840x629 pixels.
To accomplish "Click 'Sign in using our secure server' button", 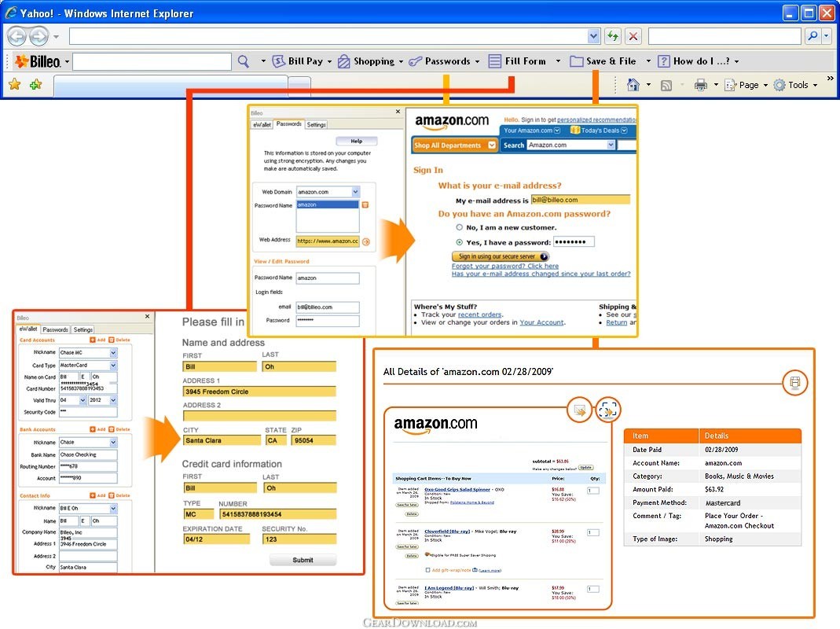I will [x=500, y=256].
